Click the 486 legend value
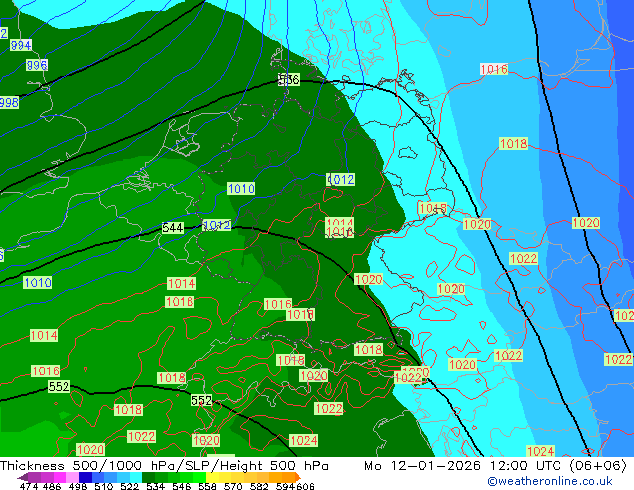 (x=52, y=486)
